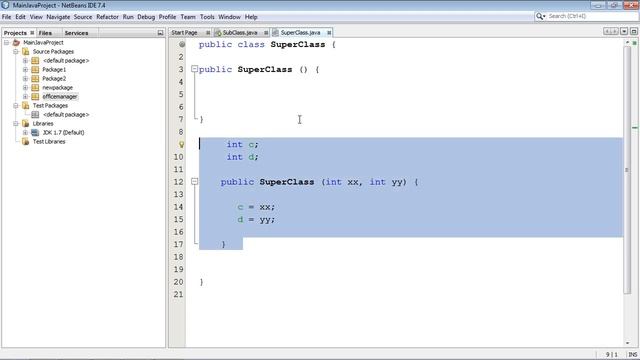Image resolution: width=640 pixels, height=360 pixels.
Task: Expand the newpackage node
Action: [x=25, y=87]
